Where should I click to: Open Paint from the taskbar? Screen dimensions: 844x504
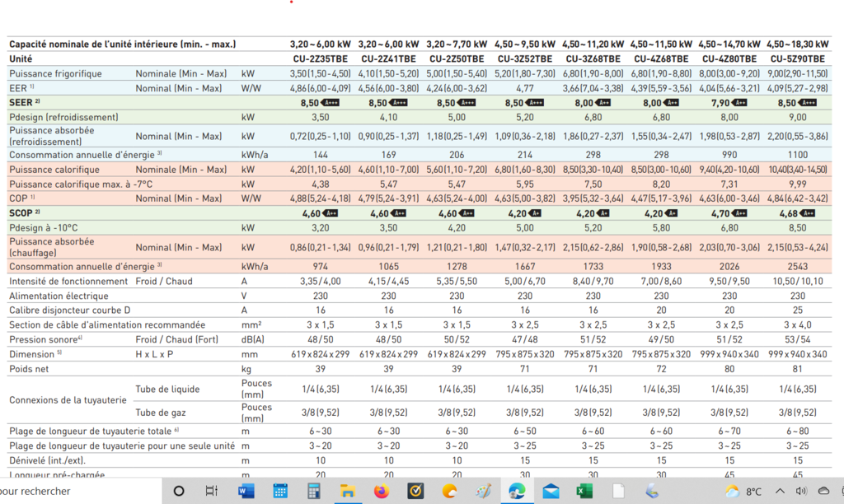[x=483, y=491]
